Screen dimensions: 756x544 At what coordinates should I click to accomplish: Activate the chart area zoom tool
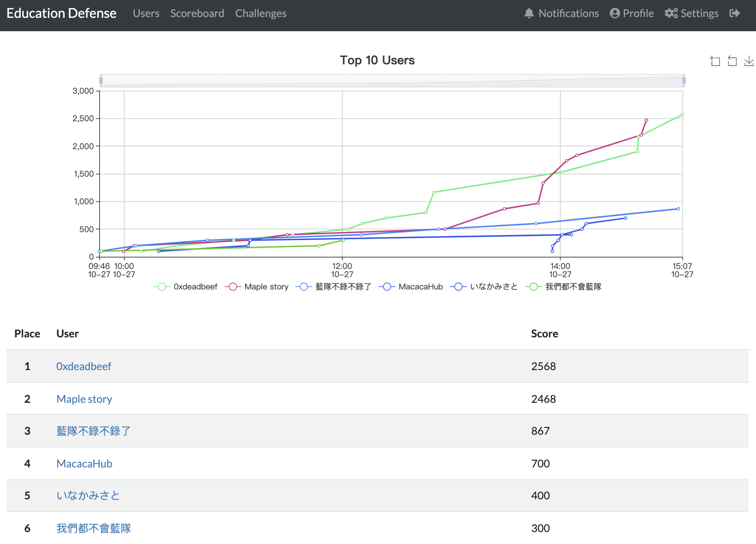pyautogui.click(x=715, y=61)
